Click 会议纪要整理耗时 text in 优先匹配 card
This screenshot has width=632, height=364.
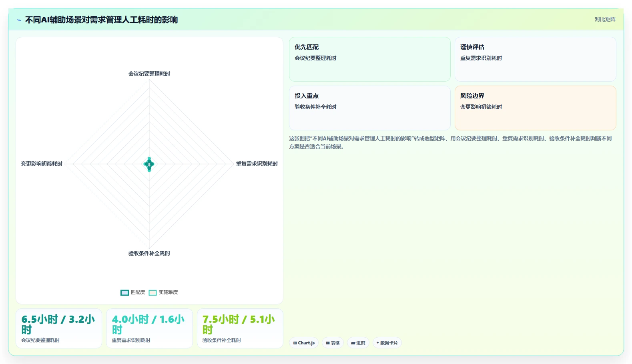coord(315,58)
